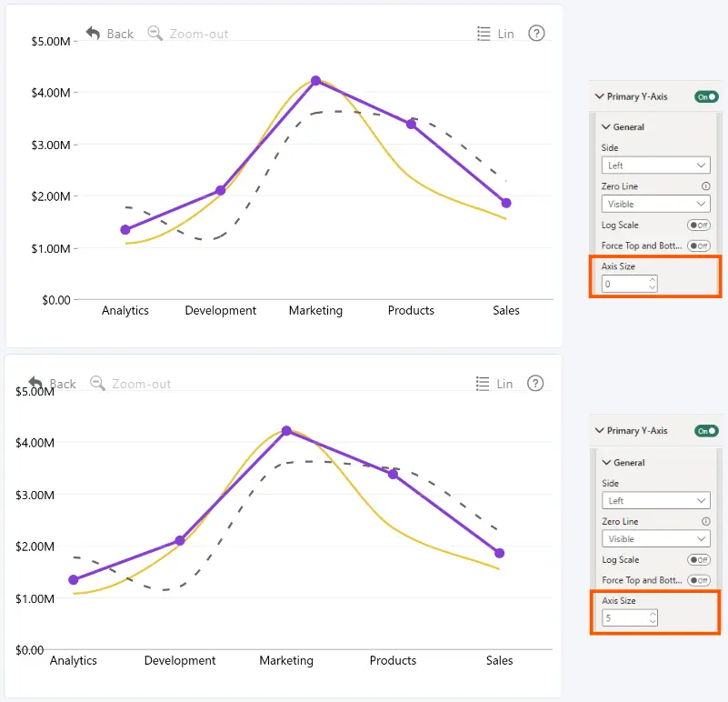Screen dimensions: 728x702
Task: Click the Zero Line info icon in upper panel
Action: point(705,186)
